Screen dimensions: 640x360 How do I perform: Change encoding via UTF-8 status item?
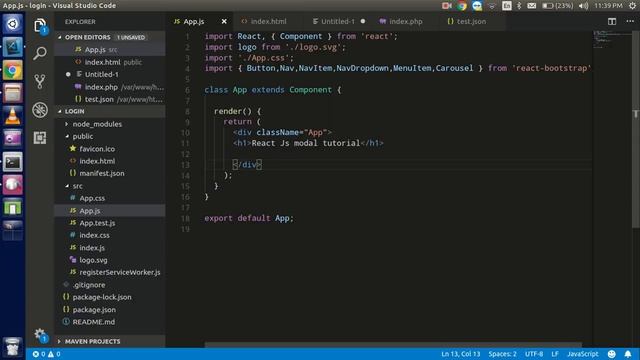tap(534, 354)
